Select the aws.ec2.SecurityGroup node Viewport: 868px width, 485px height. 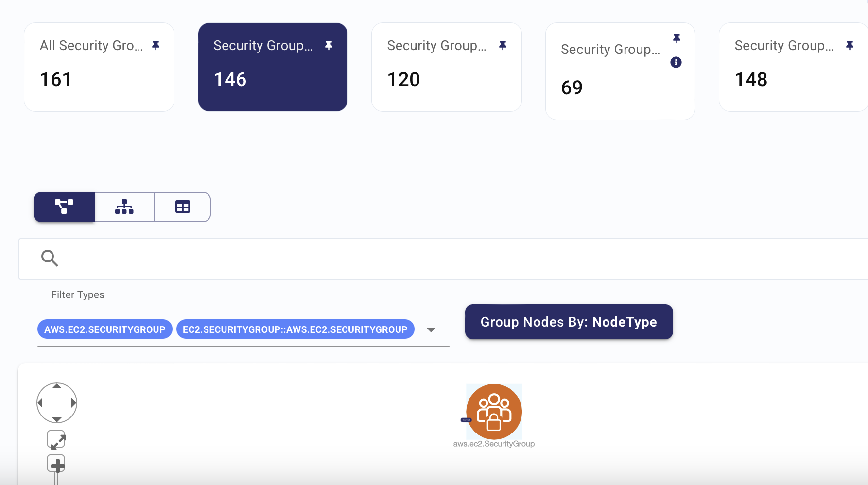tap(494, 412)
